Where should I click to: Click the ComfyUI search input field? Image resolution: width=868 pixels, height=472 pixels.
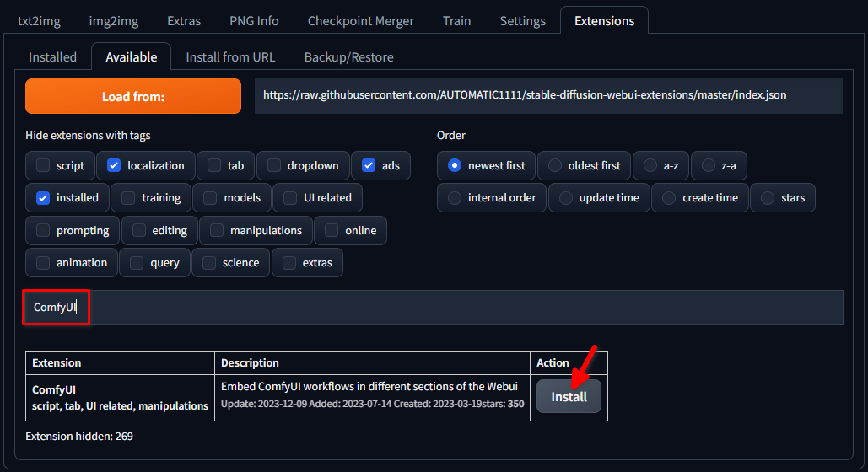click(x=434, y=308)
